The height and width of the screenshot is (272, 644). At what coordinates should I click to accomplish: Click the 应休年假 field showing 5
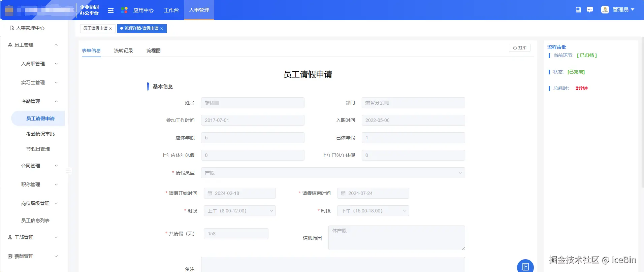pos(253,138)
